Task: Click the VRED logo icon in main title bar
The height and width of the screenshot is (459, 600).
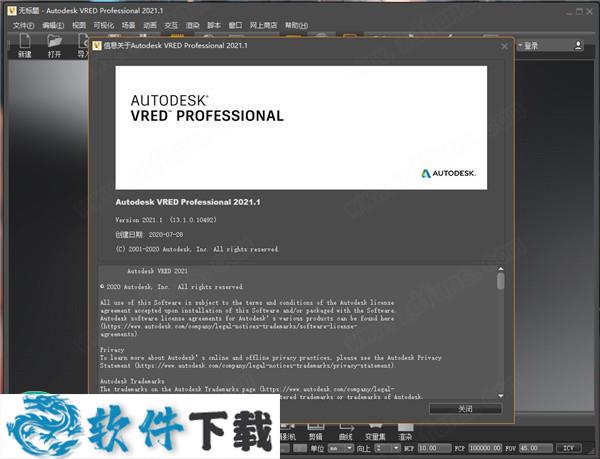Action: 11,11
